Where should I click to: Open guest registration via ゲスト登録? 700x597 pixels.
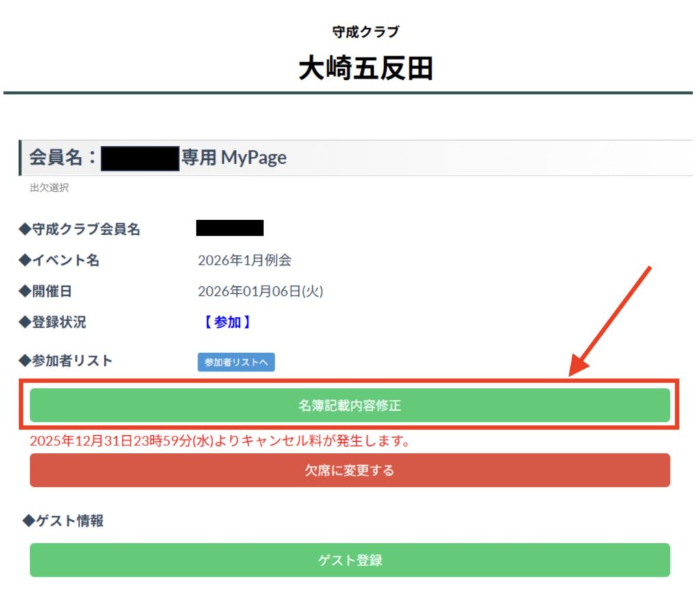tap(349, 560)
